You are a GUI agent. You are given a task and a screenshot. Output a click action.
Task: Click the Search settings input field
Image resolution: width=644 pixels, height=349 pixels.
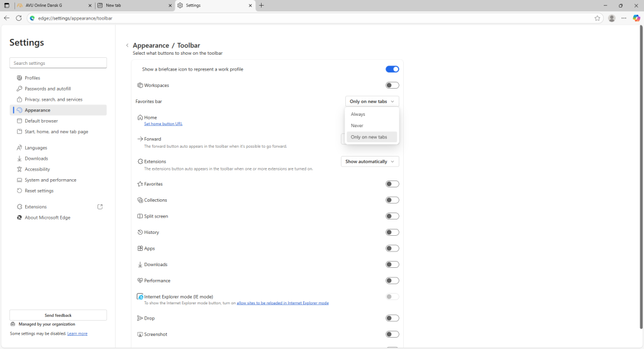click(58, 64)
